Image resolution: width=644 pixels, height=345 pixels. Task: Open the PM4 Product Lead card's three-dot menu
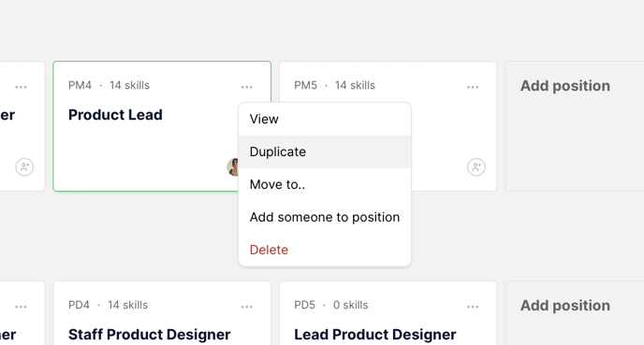point(247,87)
